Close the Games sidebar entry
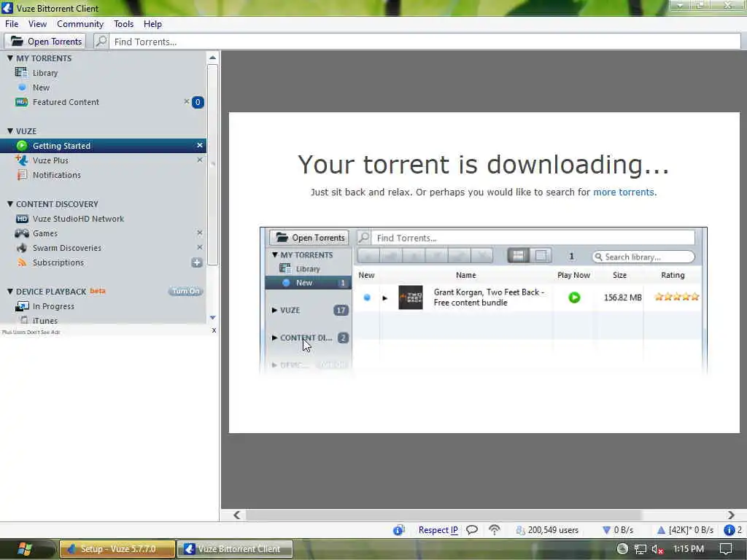The width and height of the screenshot is (747, 560). (x=200, y=233)
